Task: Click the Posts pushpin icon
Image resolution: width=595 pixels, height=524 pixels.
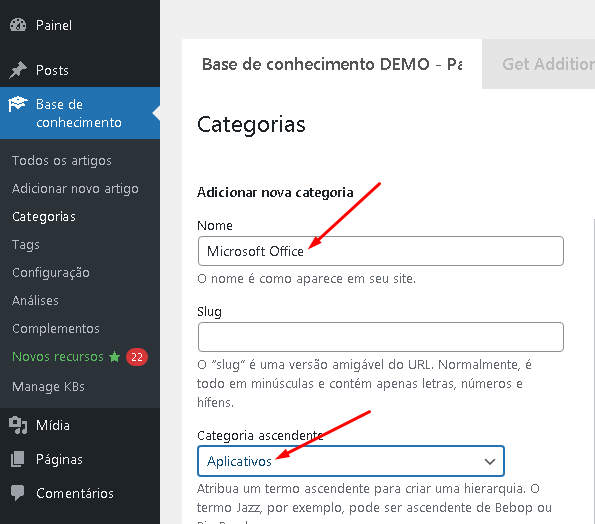Action: [18, 70]
